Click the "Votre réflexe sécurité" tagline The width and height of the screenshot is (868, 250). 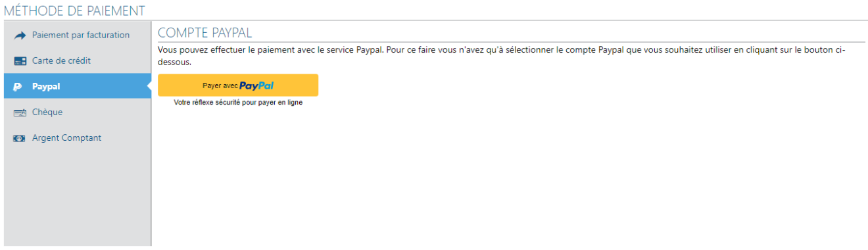click(x=238, y=103)
